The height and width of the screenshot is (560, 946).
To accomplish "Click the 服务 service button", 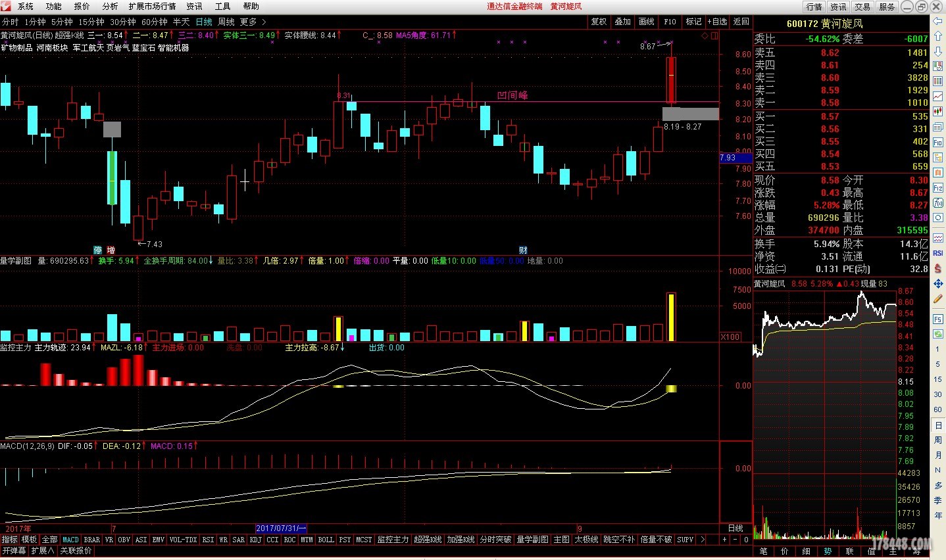I will tap(887, 7).
